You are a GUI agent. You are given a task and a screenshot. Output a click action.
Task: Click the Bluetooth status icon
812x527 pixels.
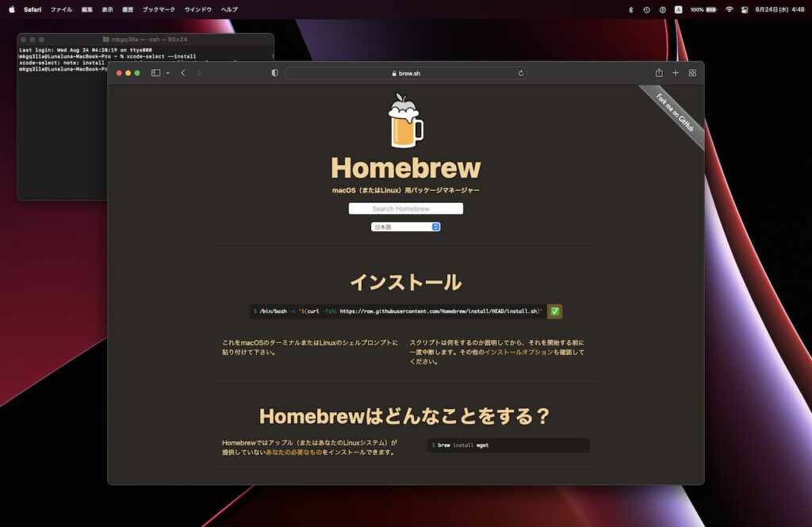point(630,10)
